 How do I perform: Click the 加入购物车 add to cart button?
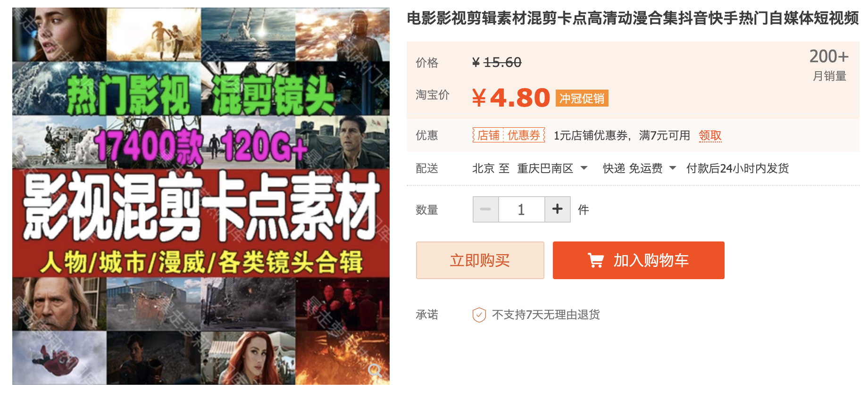639,260
